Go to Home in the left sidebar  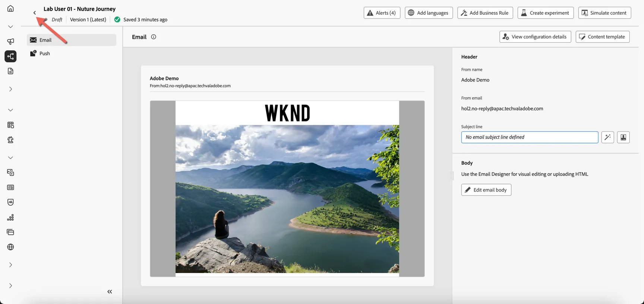[x=10, y=9]
